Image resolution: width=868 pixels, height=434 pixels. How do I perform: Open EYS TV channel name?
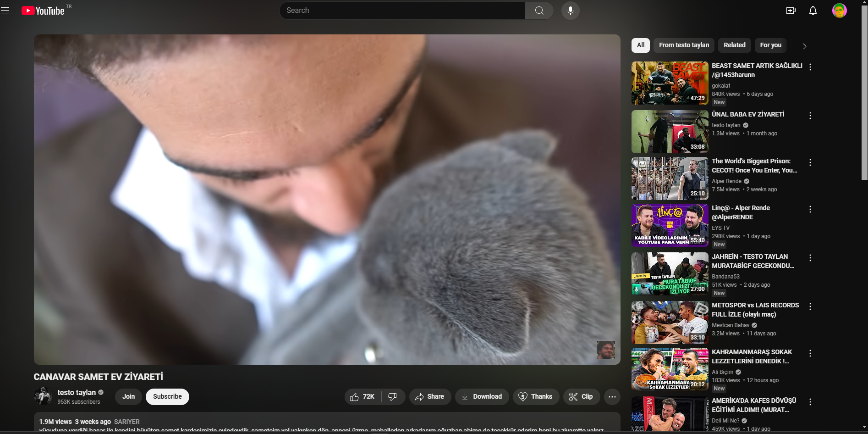coord(720,228)
